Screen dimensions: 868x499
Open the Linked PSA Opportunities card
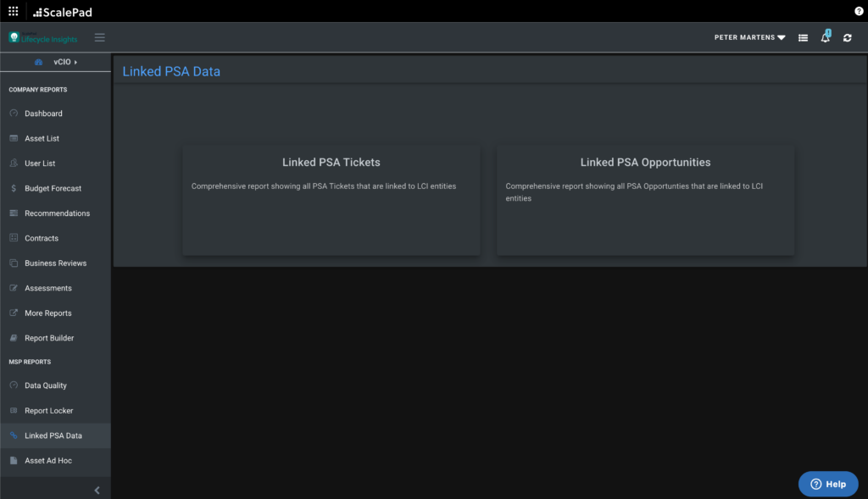pos(645,200)
